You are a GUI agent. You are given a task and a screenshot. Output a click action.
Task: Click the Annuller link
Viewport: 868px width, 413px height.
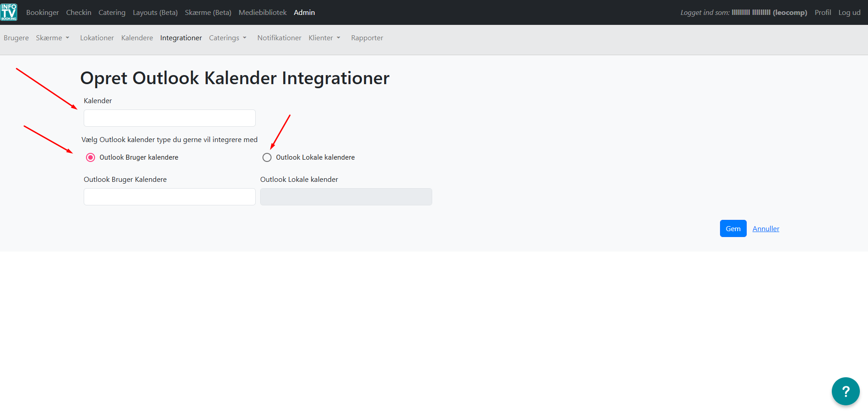pos(766,229)
